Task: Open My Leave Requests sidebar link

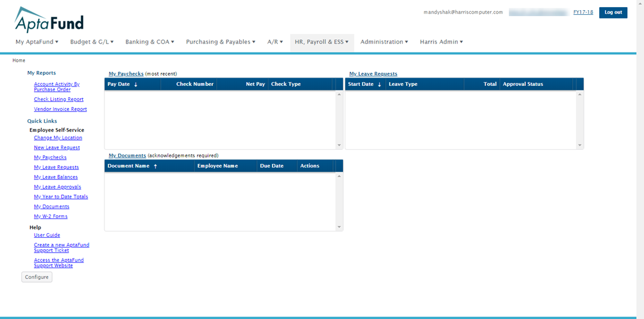Action: (56, 168)
